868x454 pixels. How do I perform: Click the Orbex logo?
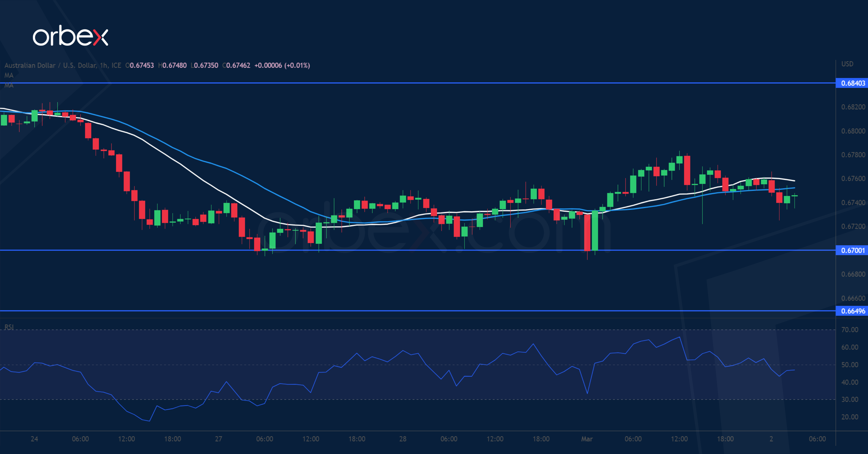[70, 36]
